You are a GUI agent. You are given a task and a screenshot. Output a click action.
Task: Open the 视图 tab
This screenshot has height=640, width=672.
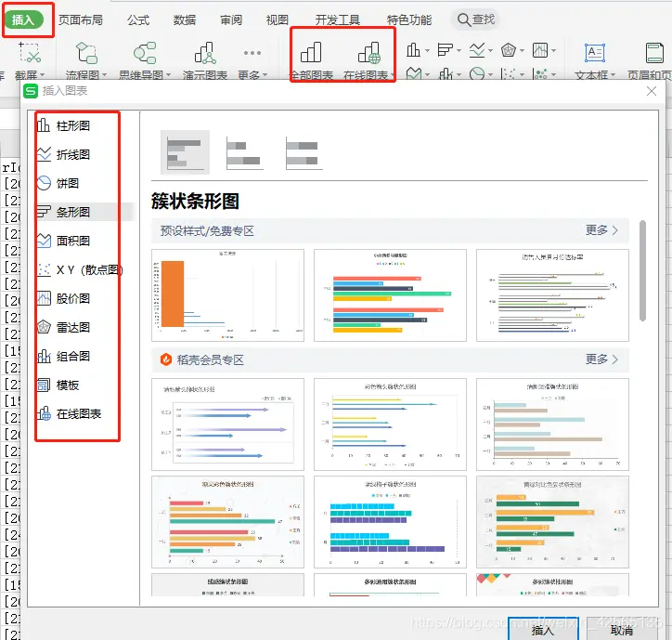coord(278,20)
